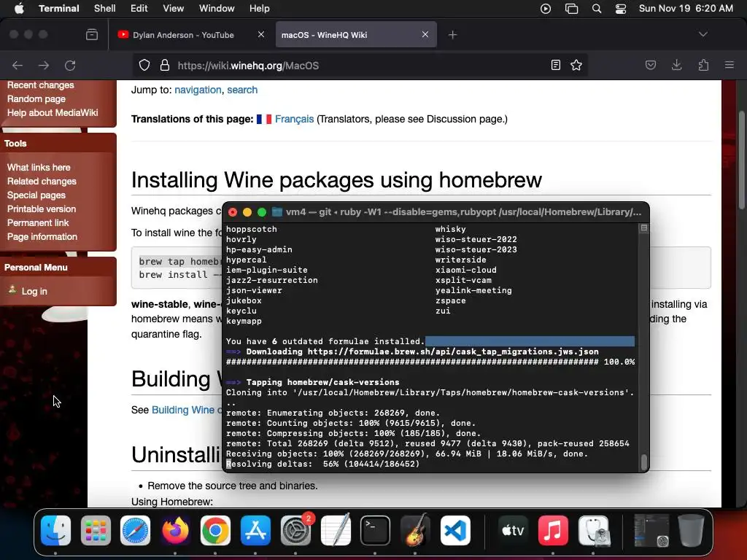The image size is (747, 560).
Task: Open Special pages link
Action: 36,195
